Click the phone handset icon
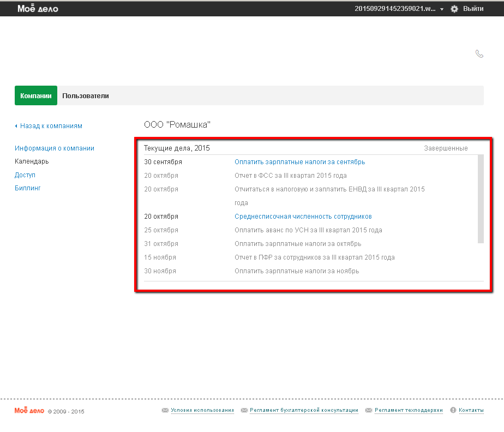Image resolution: width=504 pixels, height=432 pixels. (479, 53)
